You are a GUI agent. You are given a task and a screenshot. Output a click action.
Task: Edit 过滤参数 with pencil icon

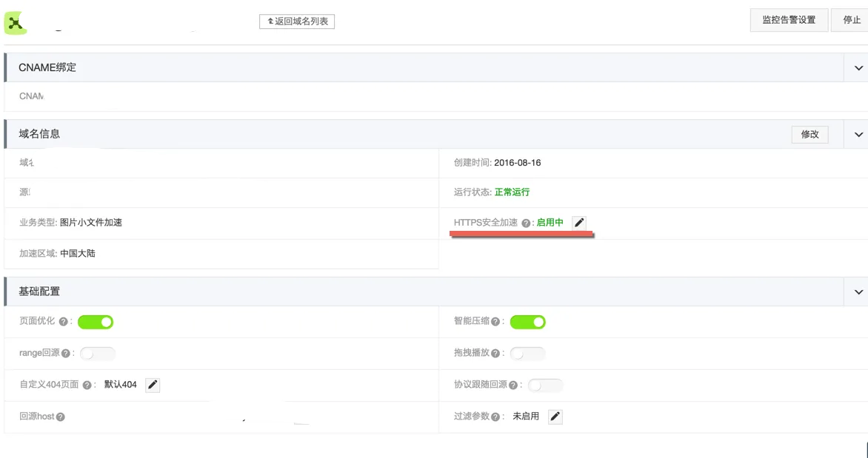[555, 417]
